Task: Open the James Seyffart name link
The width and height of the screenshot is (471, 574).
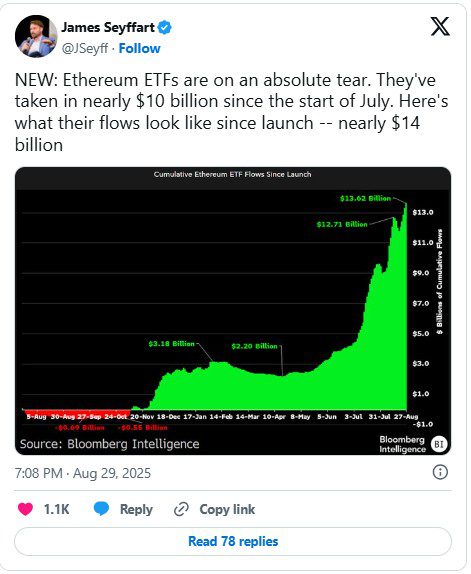Action: [108, 27]
